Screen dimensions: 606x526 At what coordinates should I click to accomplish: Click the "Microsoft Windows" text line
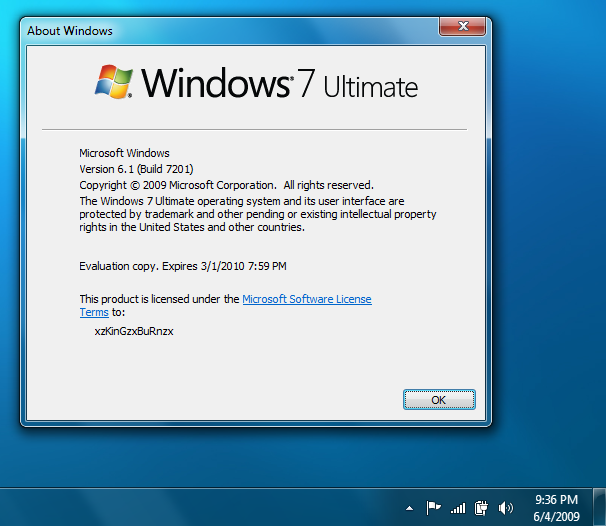124,153
